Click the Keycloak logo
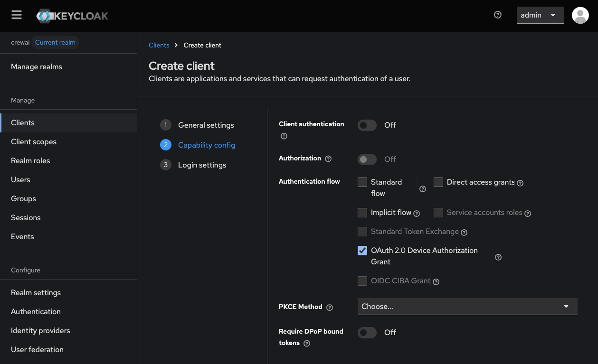 (72, 15)
